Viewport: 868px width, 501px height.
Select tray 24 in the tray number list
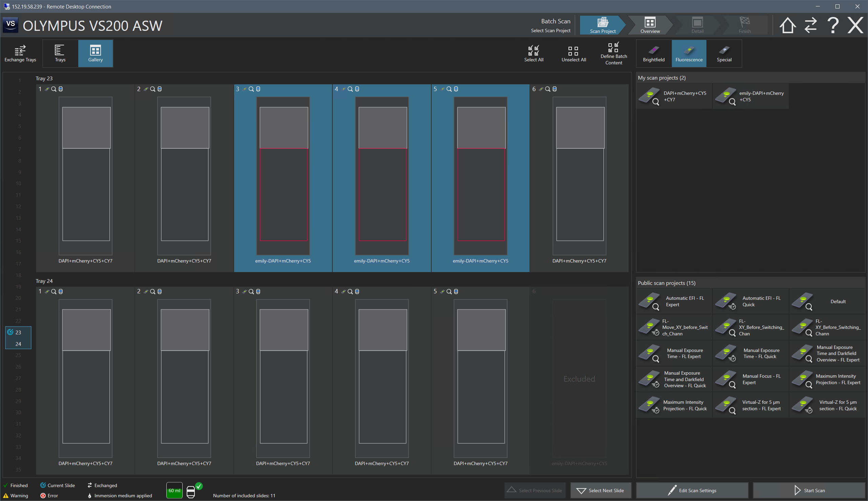click(x=18, y=344)
